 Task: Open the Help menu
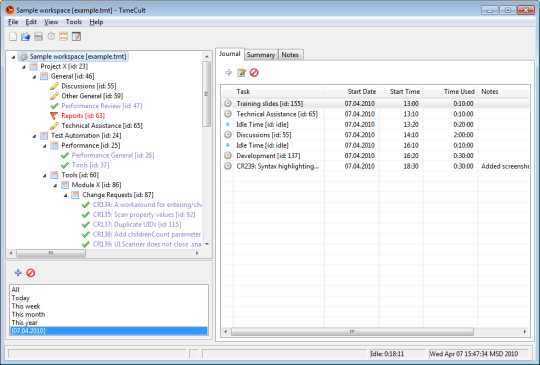(96, 22)
